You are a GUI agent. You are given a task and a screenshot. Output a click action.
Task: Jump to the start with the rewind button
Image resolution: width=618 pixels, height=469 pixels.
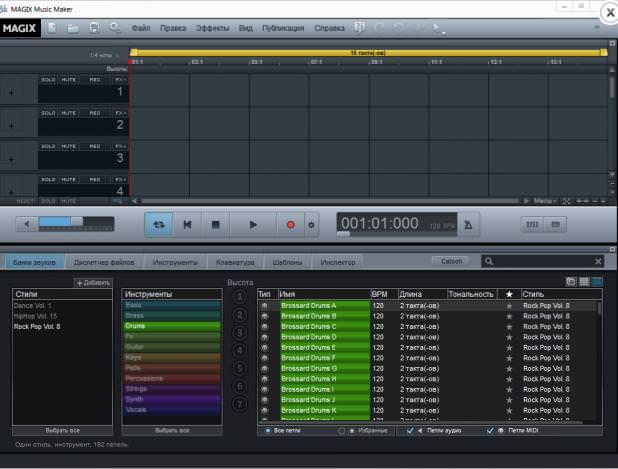click(187, 225)
